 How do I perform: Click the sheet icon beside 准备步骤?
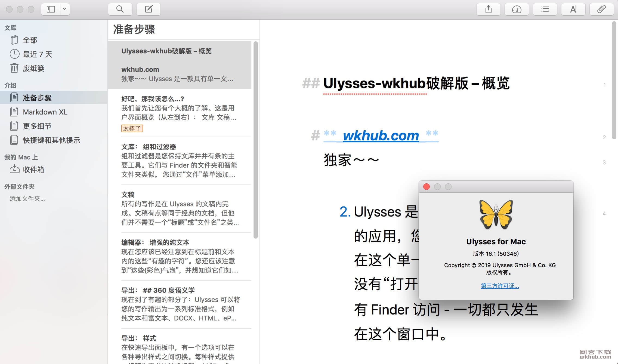[x=14, y=97]
